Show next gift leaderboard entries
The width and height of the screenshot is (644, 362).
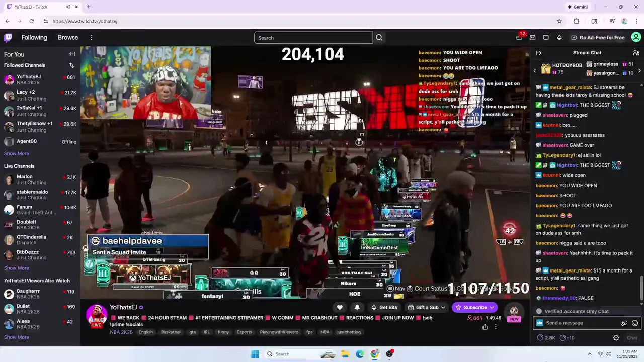point(639,71)
